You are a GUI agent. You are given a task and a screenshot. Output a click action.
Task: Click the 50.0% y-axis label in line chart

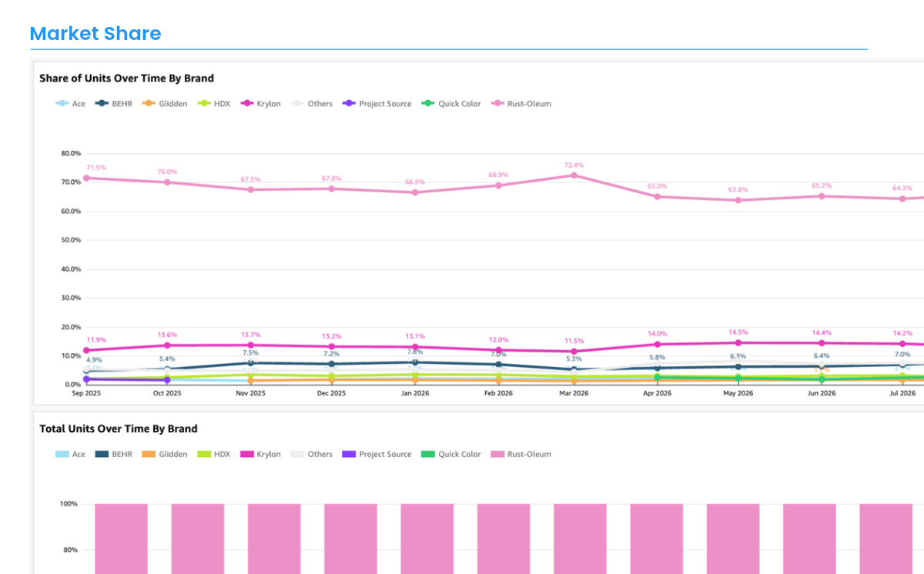coord(71,240)
